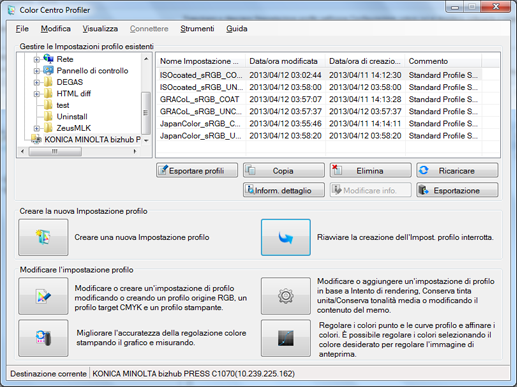
Task: Open the File menu
Action: (22, 29)
